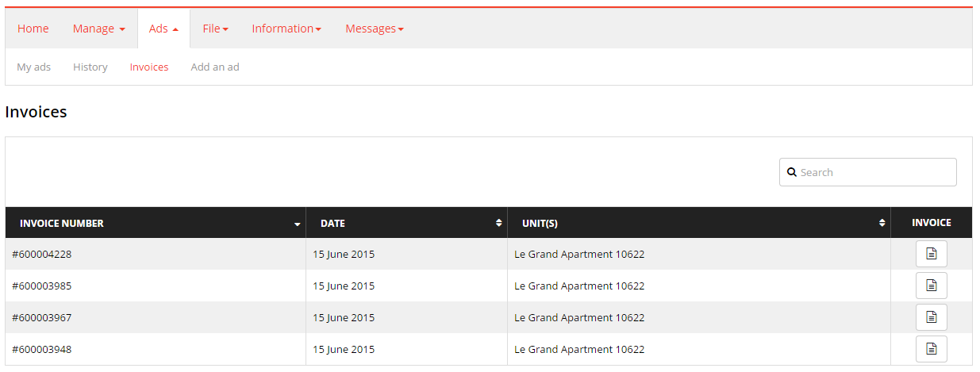Open the History sub-tab

[x=90, y=67]
